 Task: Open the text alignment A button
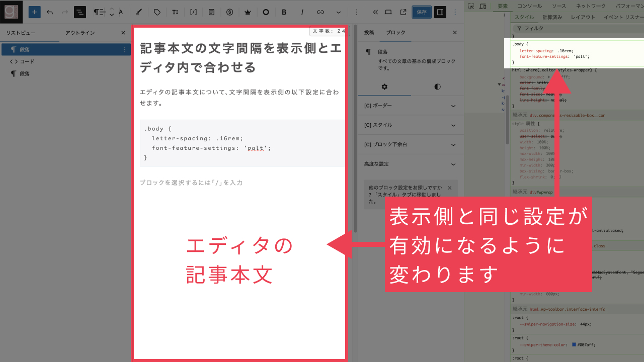[x=121, y=12]
